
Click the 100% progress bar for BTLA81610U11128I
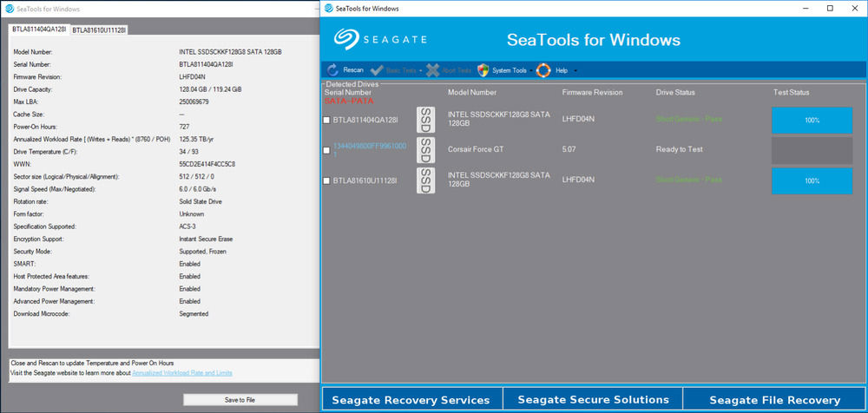click(812, 181)
